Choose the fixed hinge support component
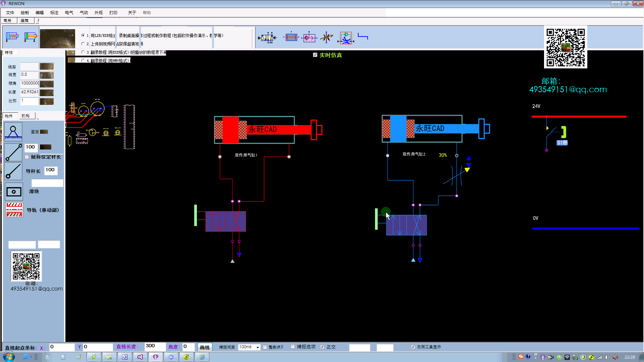The height and width of the screenshot is (362, 644). click(x=13, y=132)
